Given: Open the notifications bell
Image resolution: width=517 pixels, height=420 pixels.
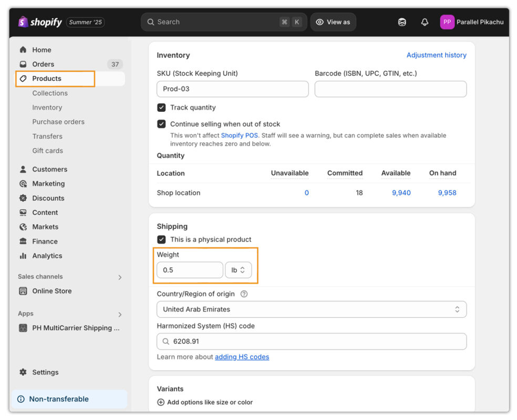Looking at the screenshot, I should [425, 22].
